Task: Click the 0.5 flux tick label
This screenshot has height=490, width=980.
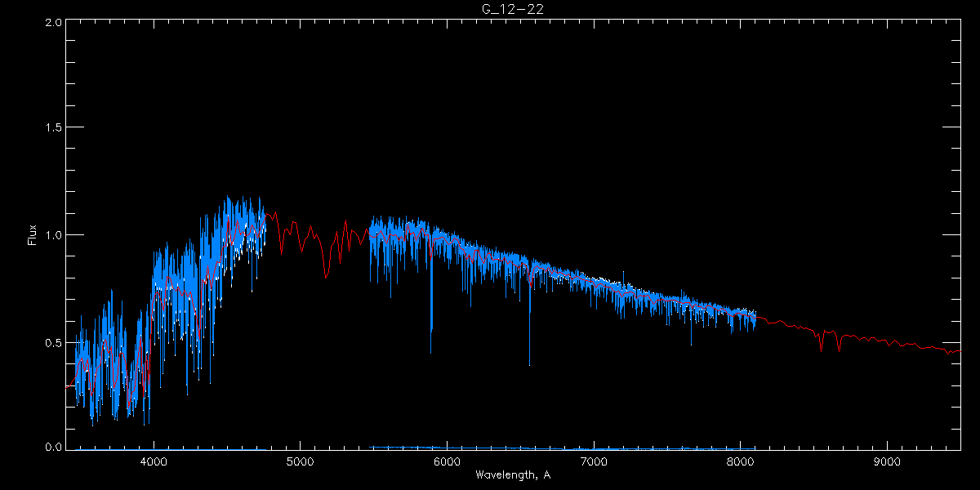Action: pos(54,342)
